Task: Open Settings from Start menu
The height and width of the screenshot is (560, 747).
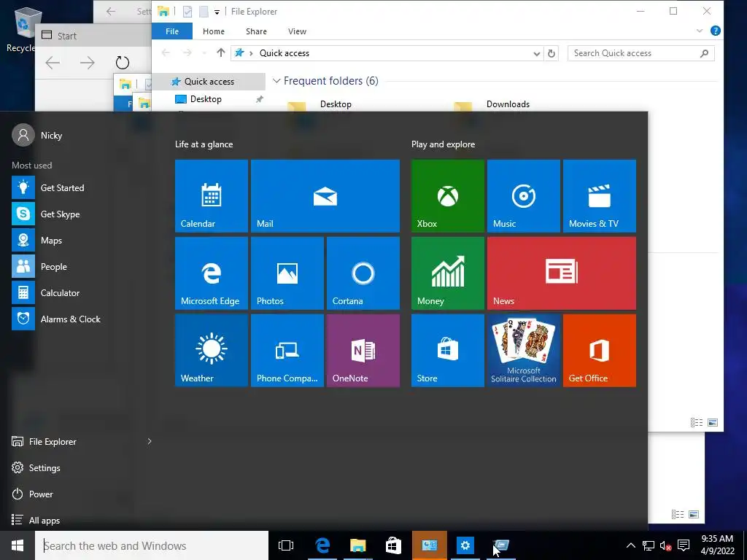Action: pyautogui.click(x=36, y=467)
